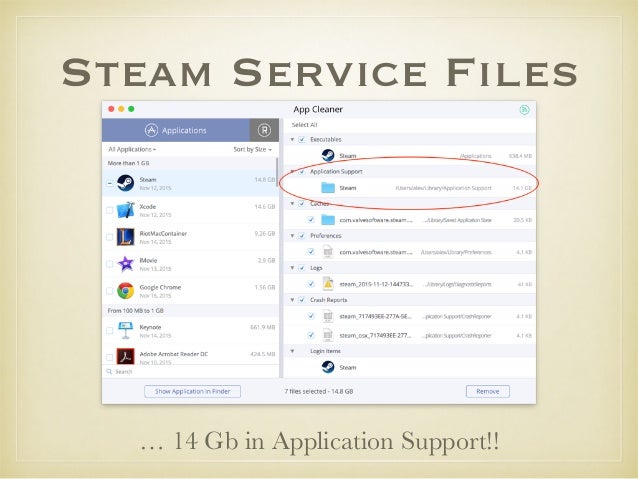Click the steam_717493EE crash report file icon
This screenshot has height=479, width=638.
pos(328,316)
